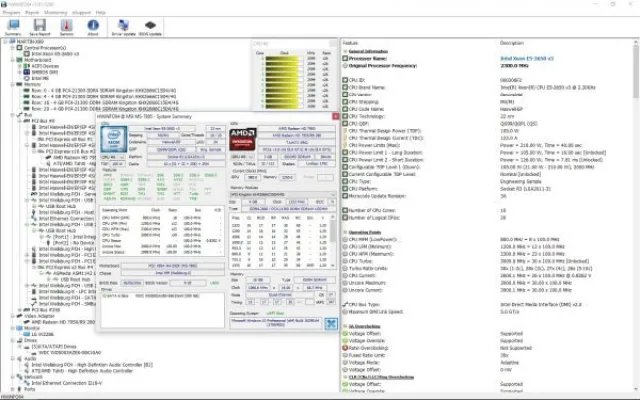Open the Report menu

[x=32, y=13]
